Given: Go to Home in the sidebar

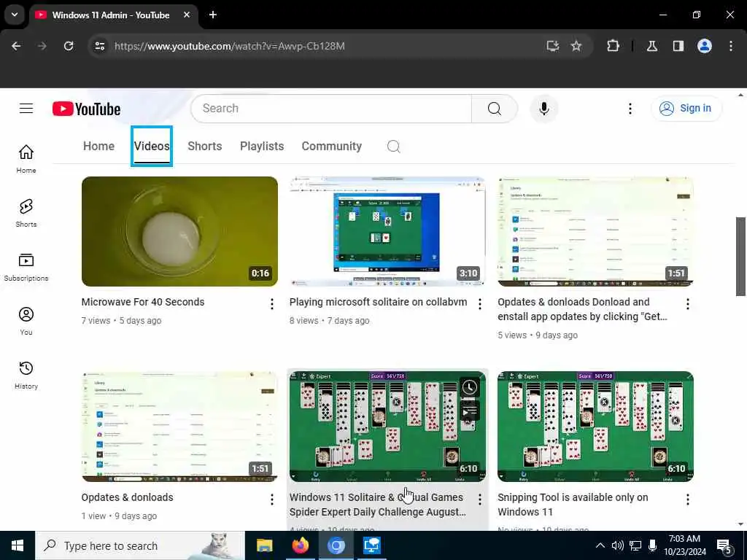Looking at the screenshot, I should click(x=26, y=159).
